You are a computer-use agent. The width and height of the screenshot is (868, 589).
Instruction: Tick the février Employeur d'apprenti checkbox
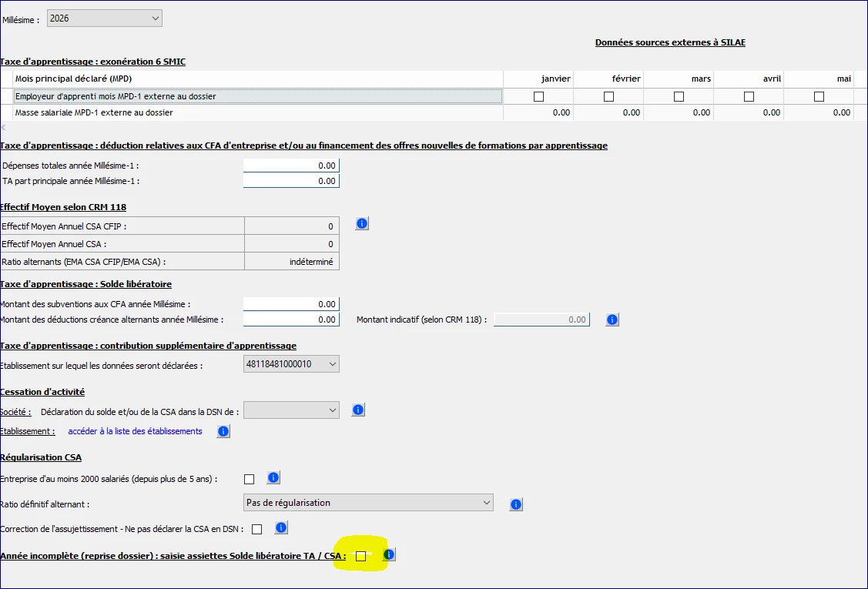[609, 96]
